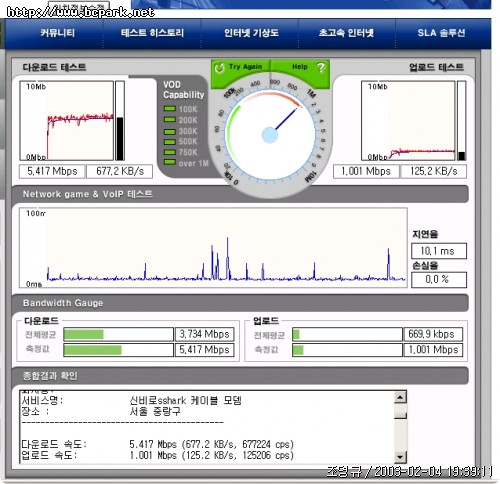Click the 5.417 Mbps value in Bandwidth Gauge

click(205, 350)
